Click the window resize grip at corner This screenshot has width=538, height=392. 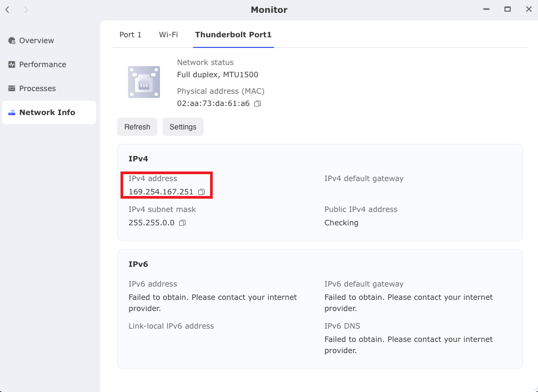[x=534, y=388]
